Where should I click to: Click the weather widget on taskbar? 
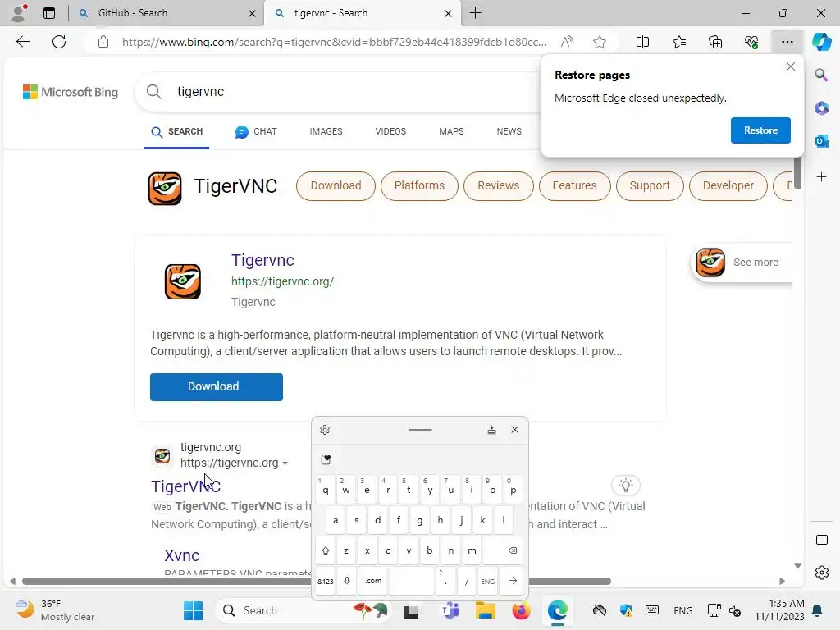coord(55,610)
